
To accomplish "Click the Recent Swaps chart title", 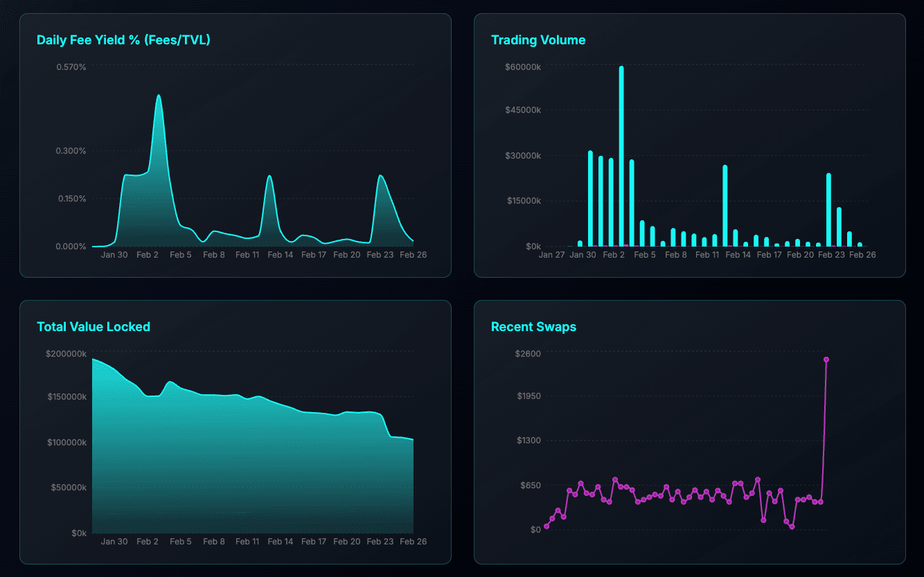I will 533,327.
